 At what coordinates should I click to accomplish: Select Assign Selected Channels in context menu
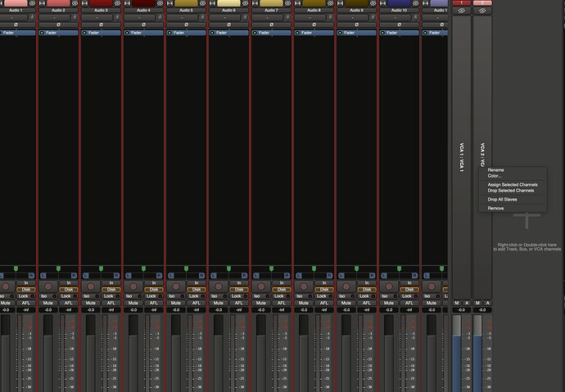pyautogui.click(x=513, y=185)
